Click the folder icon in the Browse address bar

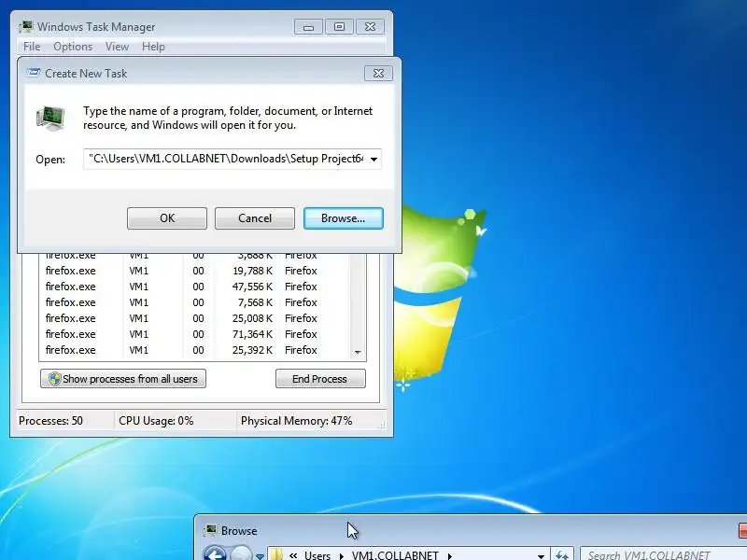point(276,555)
